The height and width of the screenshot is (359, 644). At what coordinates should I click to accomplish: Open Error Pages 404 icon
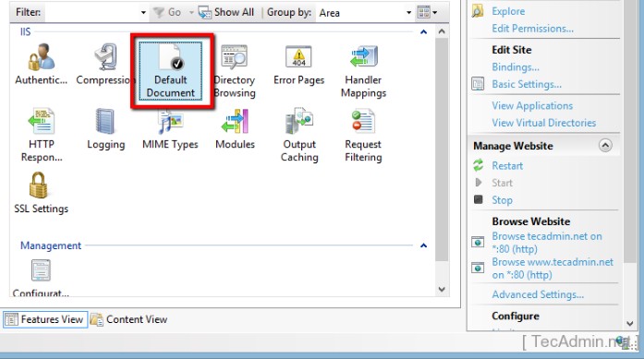tap(298, 57)
